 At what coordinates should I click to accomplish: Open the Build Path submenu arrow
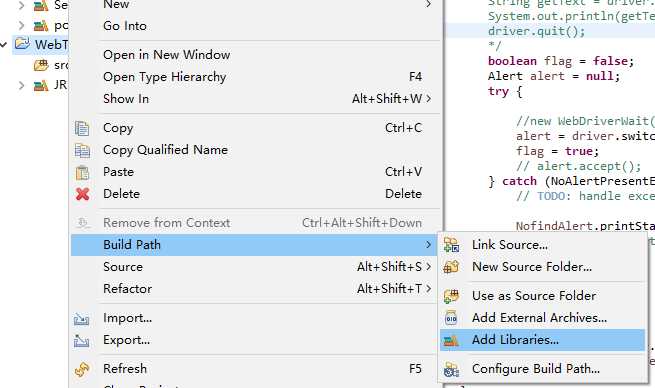[428, 245]
